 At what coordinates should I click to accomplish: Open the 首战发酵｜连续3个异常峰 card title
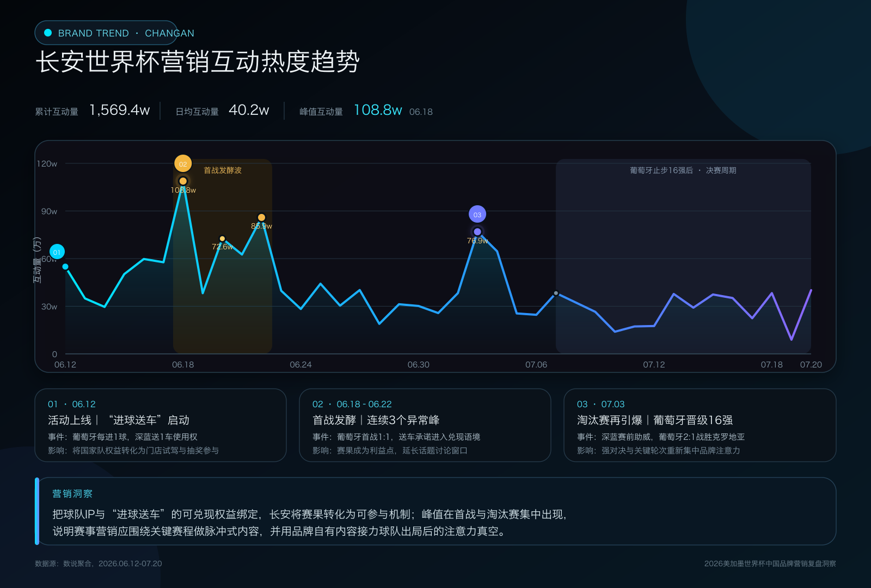click(x=376, y=420)
